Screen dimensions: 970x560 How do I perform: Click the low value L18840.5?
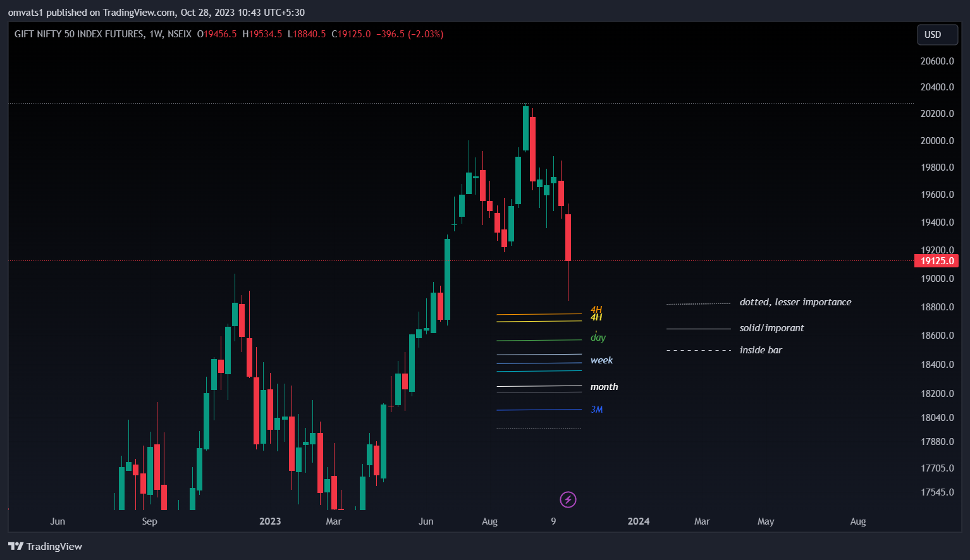(307, 34)
